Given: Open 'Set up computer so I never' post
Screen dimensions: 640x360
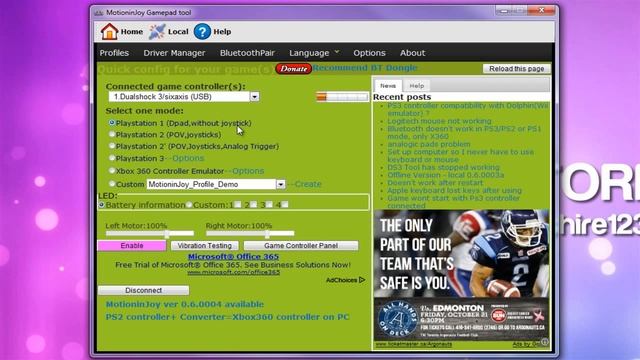Looking at the screenshot, I should click(x=460, y=156).
